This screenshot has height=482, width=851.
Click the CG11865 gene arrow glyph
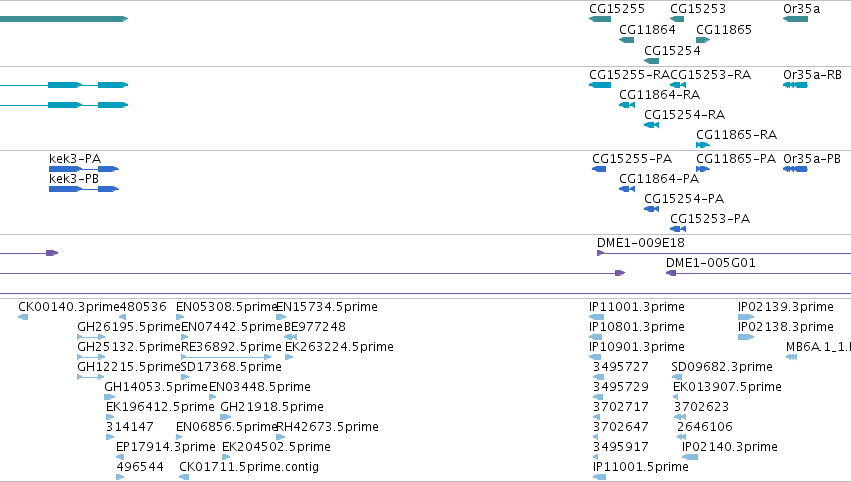(x=703, y=40)
